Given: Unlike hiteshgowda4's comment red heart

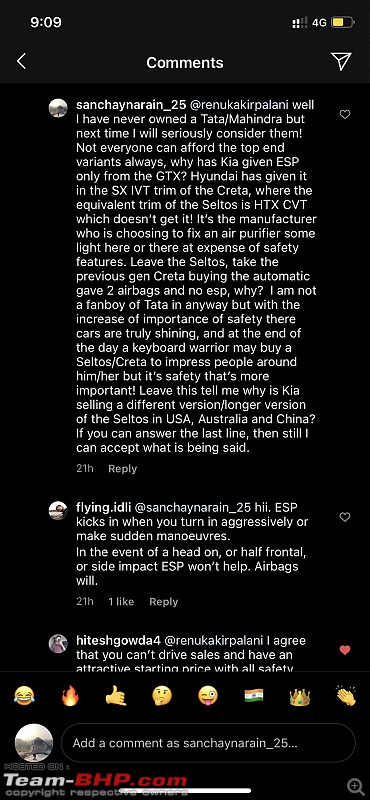Looking at the screenshot, I should tap(345, 649).
